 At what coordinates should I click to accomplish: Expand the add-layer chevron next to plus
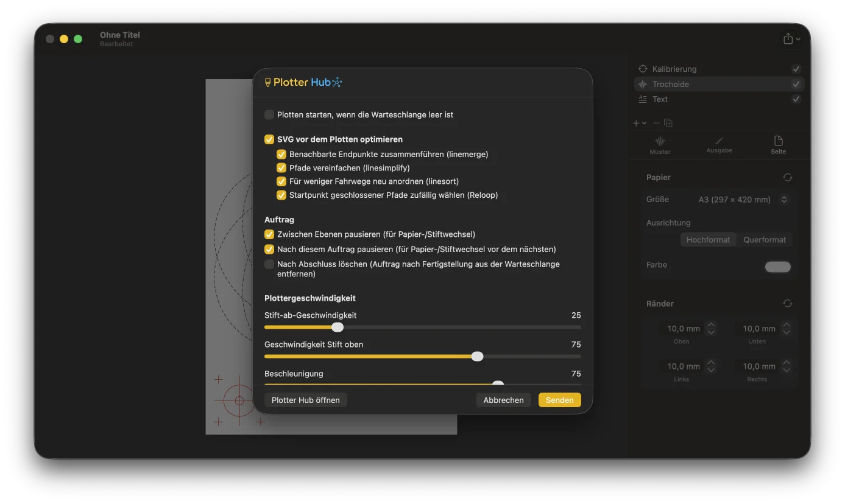click(x=645, y=124)
